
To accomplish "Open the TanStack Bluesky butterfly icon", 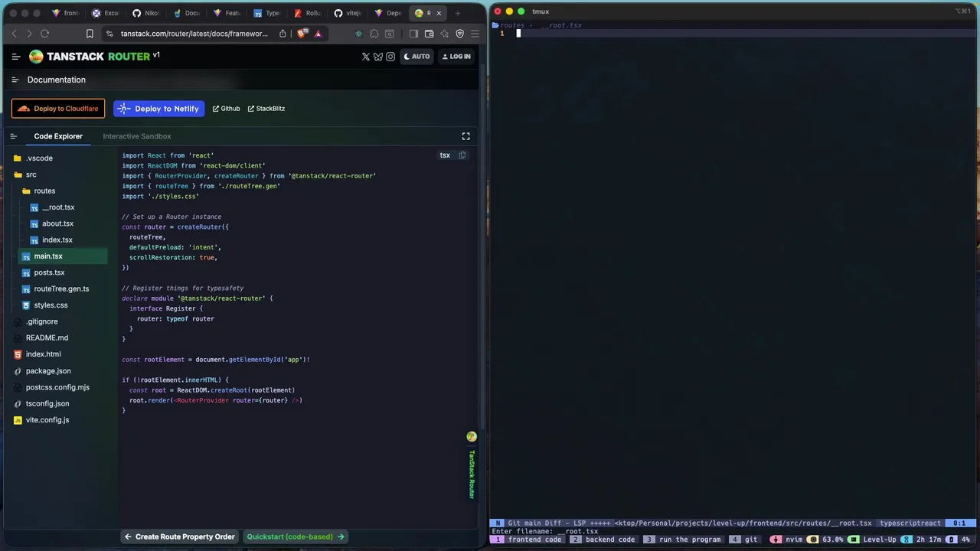I will (x=378, y=57).
